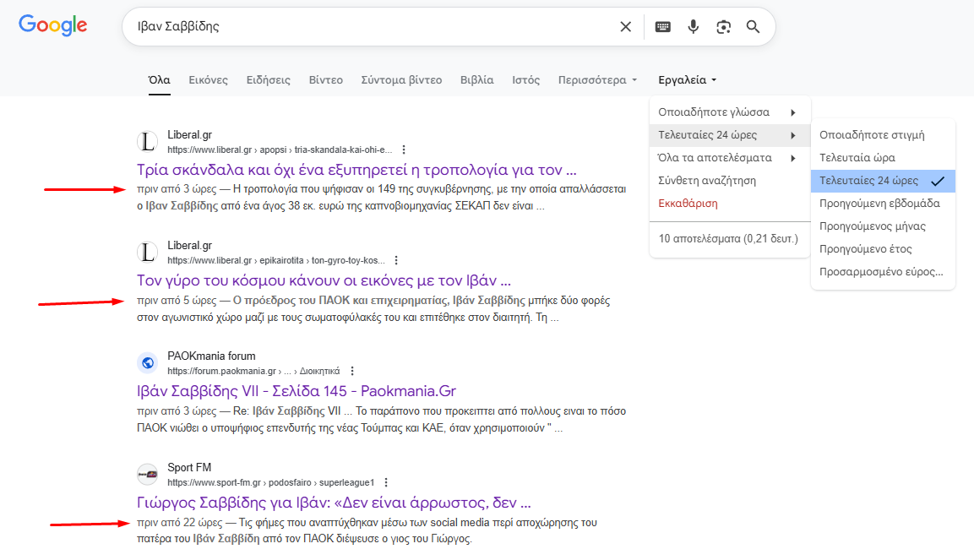The height and width of the screenshot is (560, 974).
Task: Start voice search with microphone icon
Action: coord(694,27)
